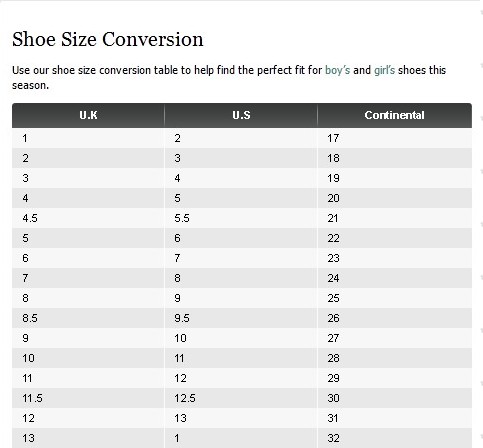
Task: Select U.S size 5.5 cell
Action: (241, 218)
